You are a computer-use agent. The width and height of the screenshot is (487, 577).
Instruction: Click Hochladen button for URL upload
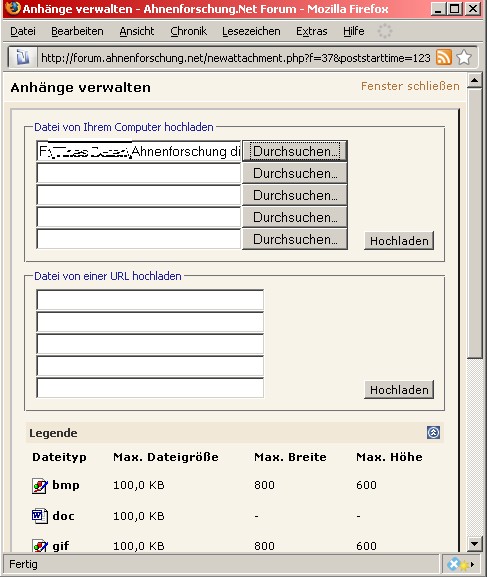[x=399, y=390]
